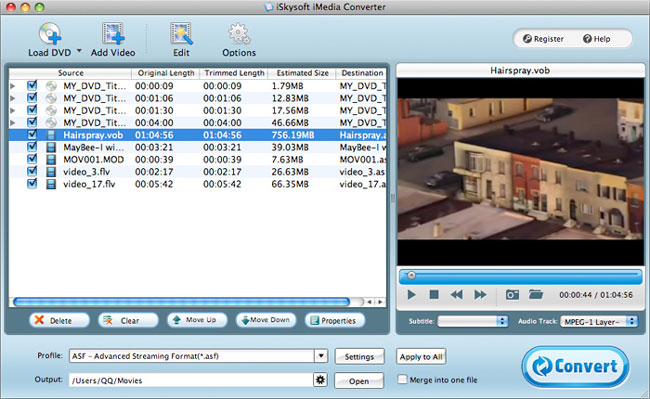Click Apply to All
The height and width of the screenshot is (399, 650).
click(x=421, y=356)
